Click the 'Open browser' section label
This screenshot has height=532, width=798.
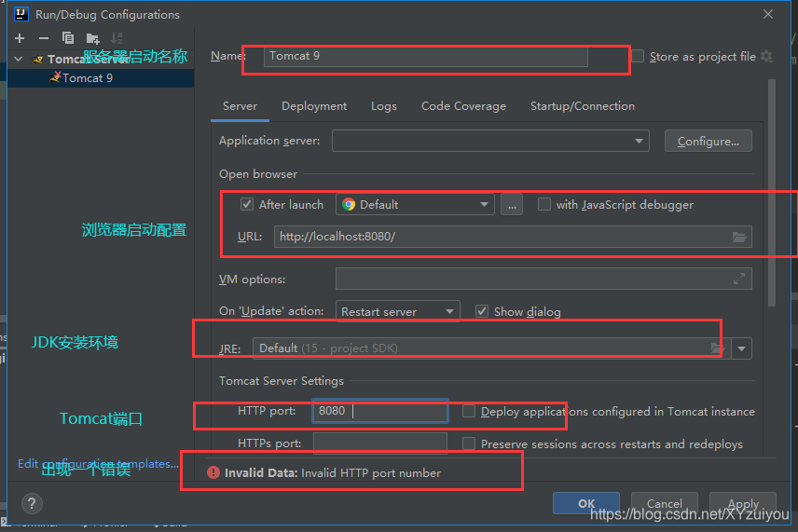[x=258, y=174]
